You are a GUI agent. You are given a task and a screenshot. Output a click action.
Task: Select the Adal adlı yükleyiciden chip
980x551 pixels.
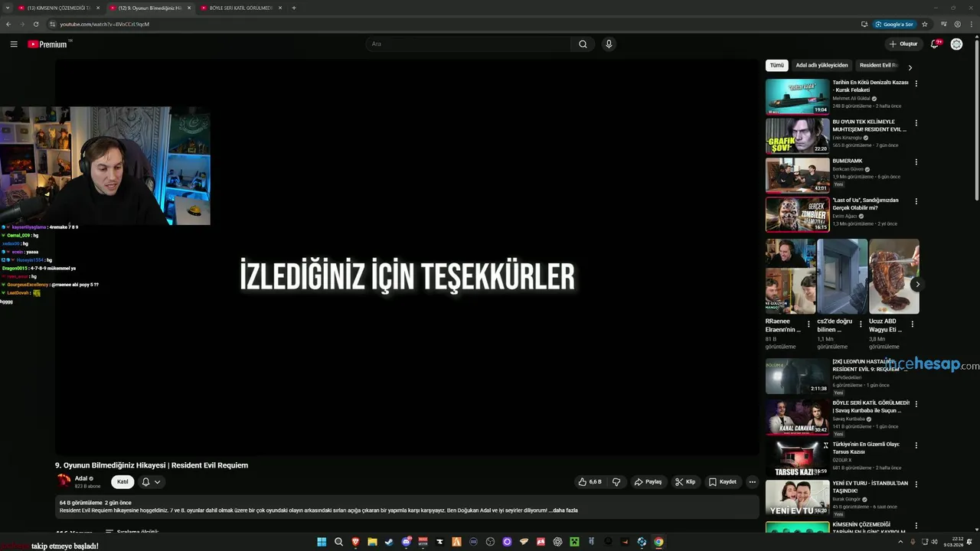click(x=822, y=66)
